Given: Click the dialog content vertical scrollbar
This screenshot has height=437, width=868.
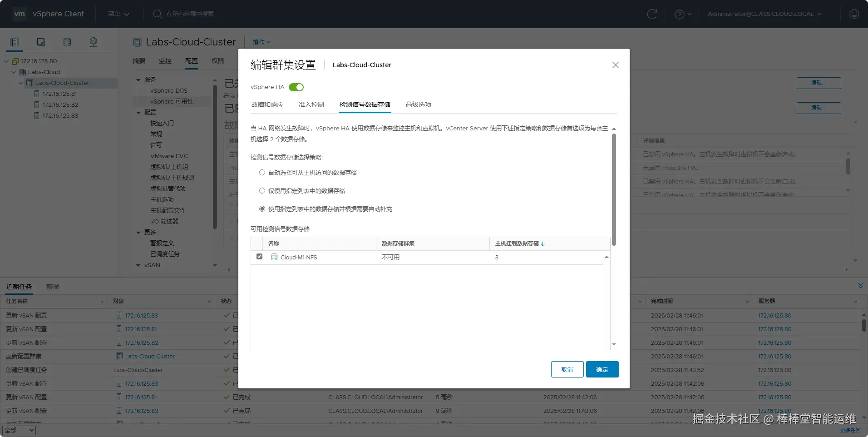Looking at the screenshot, I should tap(614, 190).
